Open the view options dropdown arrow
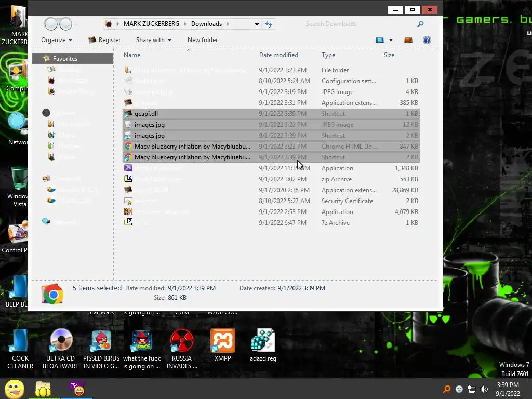 click(x=391, y=40)
